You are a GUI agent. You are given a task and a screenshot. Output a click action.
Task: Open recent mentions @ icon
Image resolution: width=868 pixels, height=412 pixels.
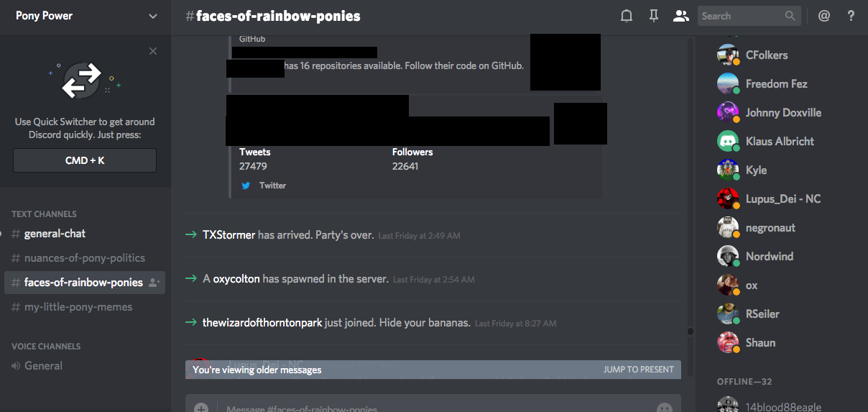824,16
